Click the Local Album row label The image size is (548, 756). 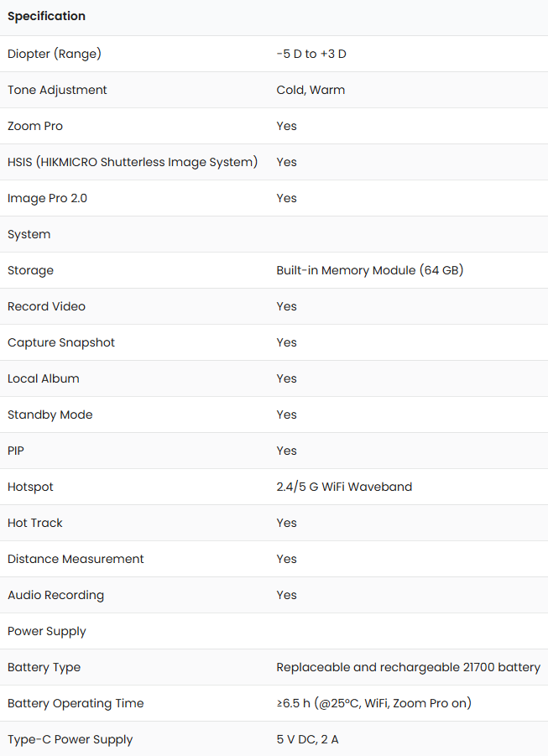pyautogui.click(x=44, y=378)
